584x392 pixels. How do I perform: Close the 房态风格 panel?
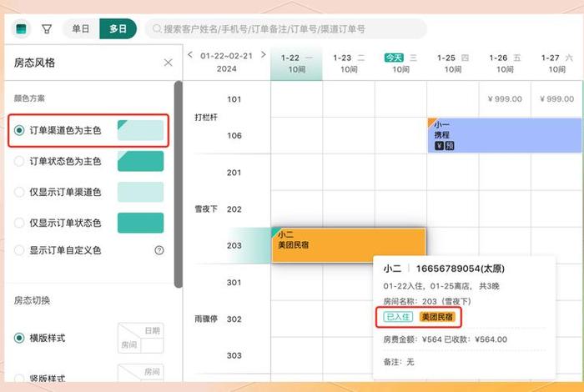[x=169, y=63]
